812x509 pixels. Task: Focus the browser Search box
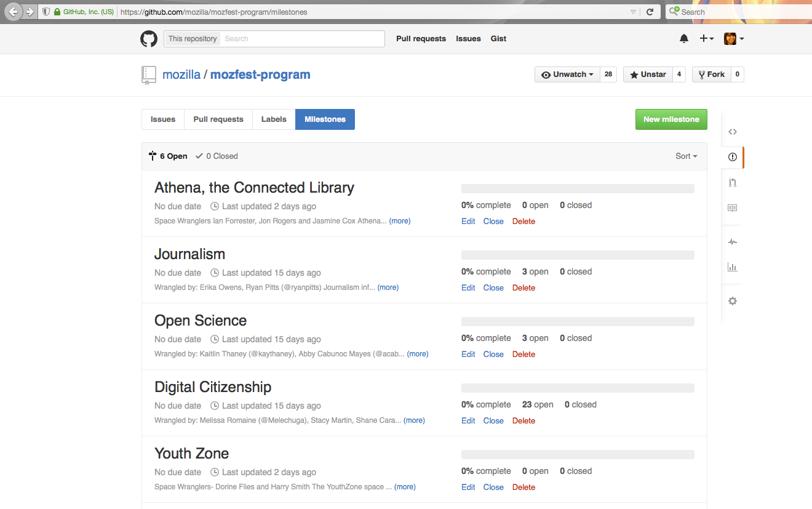738,12
